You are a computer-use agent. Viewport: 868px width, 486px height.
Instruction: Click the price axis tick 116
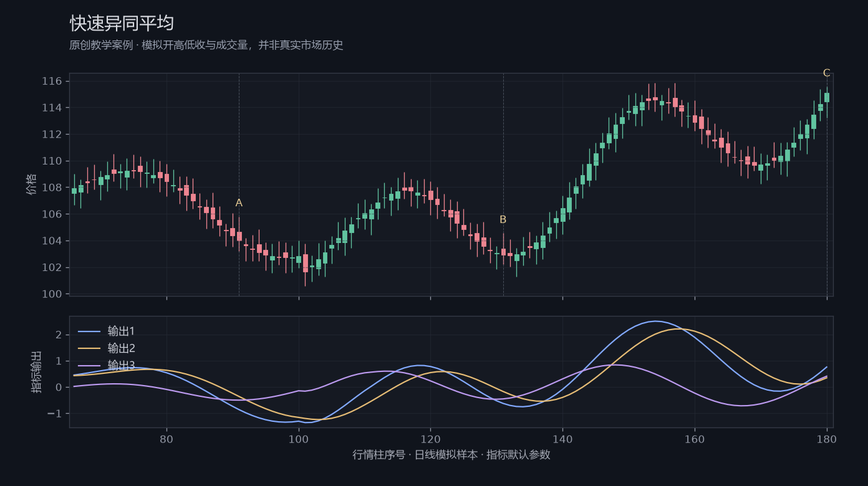(x=52, y=82)
